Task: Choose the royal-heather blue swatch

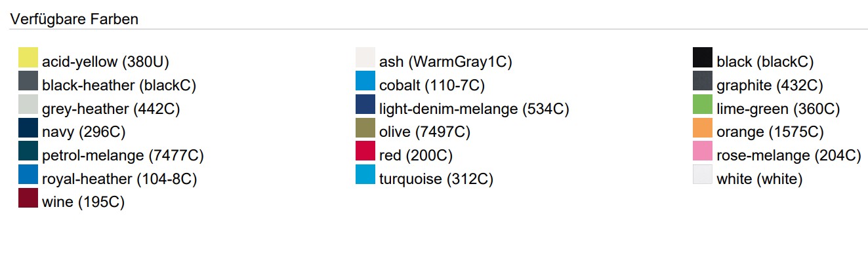Action: coord(28,175)
